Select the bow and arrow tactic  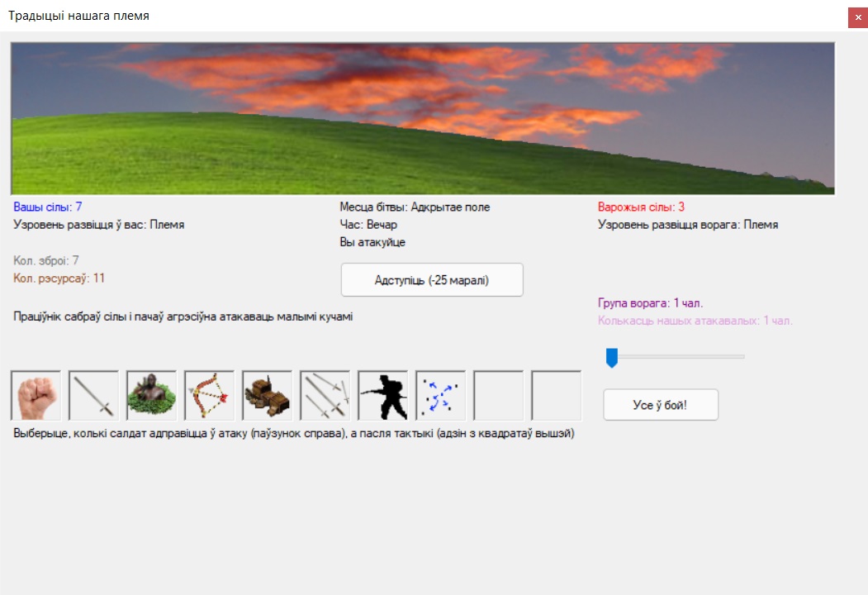coord(209,396)
